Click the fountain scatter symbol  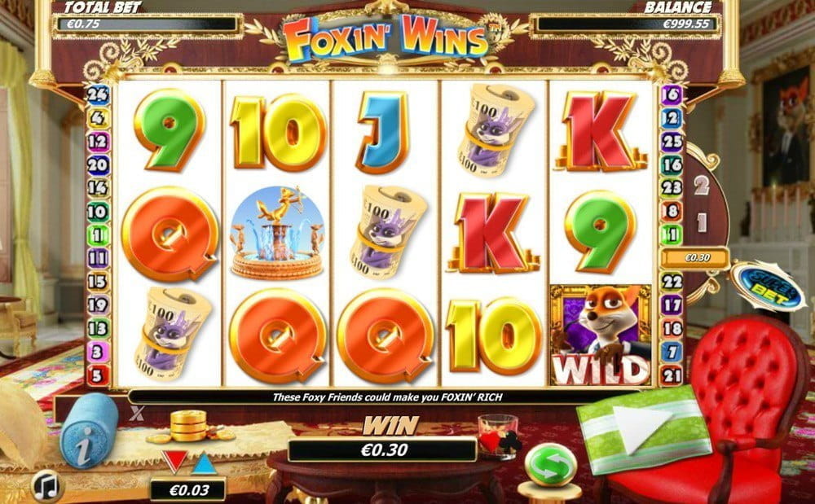point(277,234)
